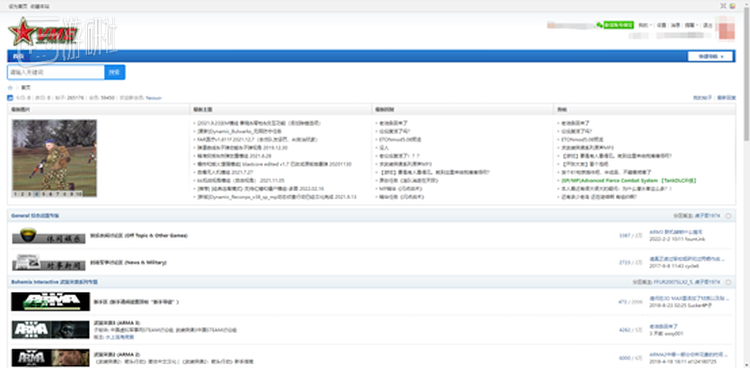
Task: Open the colorful browser extension icon
Action: coord(732,6)
